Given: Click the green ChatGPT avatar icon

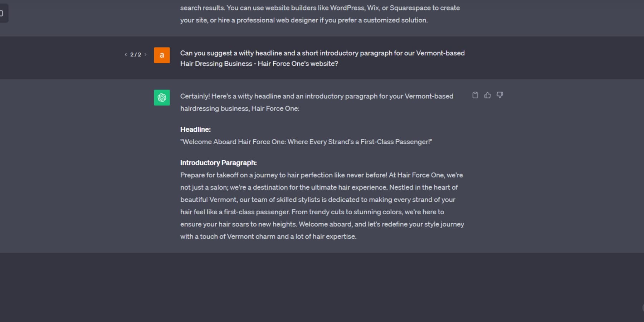Looking at the screenshot, I should (x=162, y=98).
